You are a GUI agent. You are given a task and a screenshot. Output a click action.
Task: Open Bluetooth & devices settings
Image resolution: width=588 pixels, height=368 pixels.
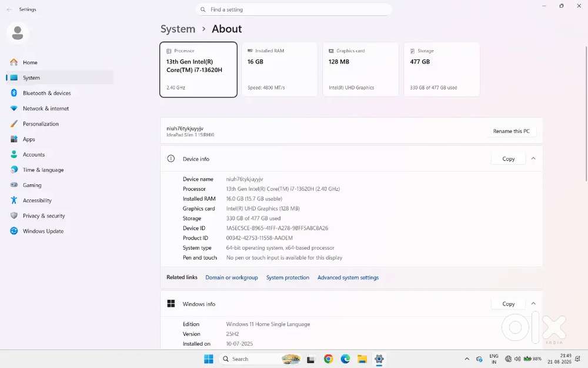[59, 93]
